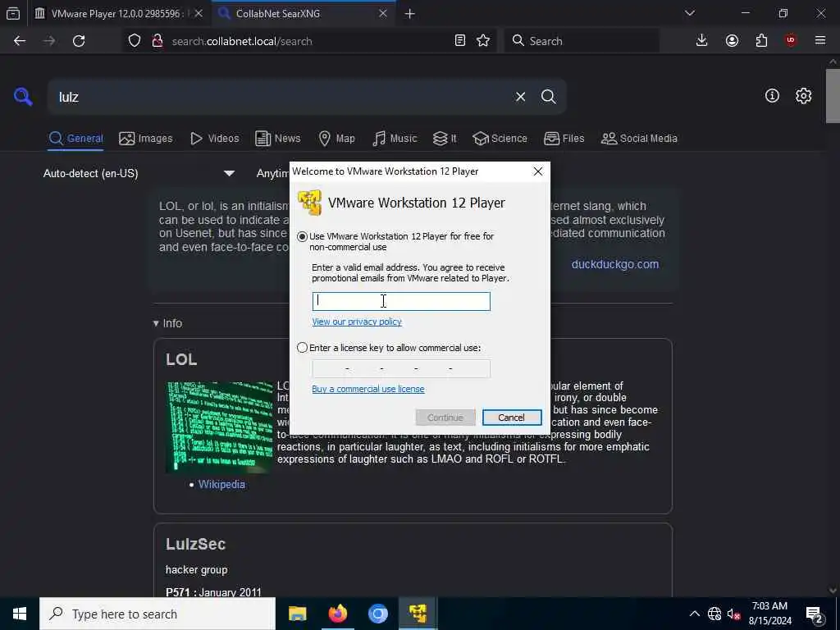Click the Firefox Search box
This screenshot has width=840, height=630.
point(582,41)
